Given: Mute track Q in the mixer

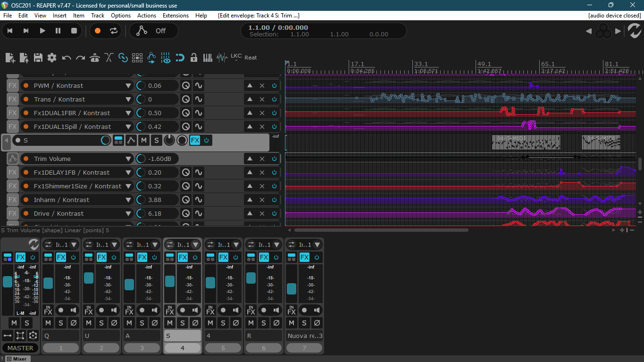Looking at the screenshot, I should 48,323.
